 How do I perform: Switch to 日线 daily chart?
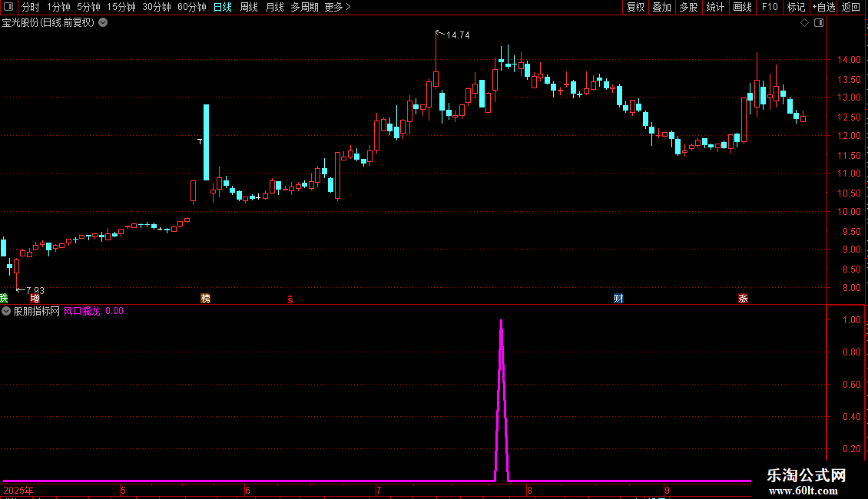click(223, 7)
